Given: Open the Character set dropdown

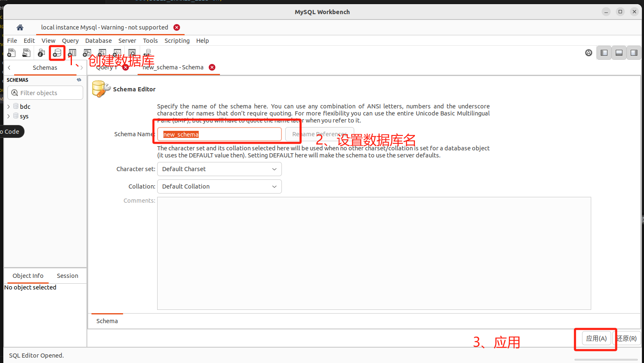Looking at the screenshot, I should (x=220, y=169).
